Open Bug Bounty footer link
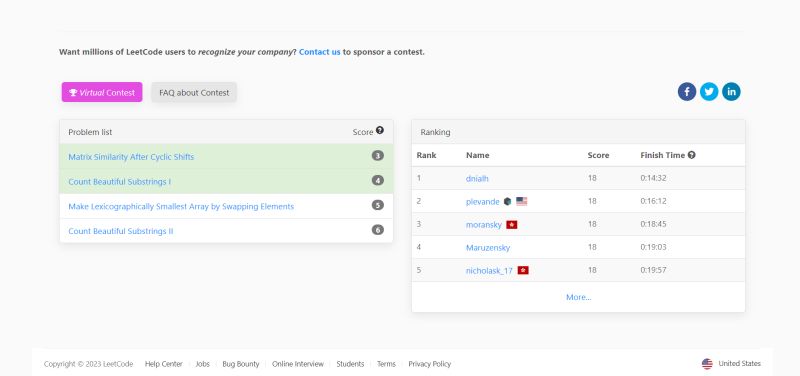Screen dimensions: 800x376 pos(241,364)
